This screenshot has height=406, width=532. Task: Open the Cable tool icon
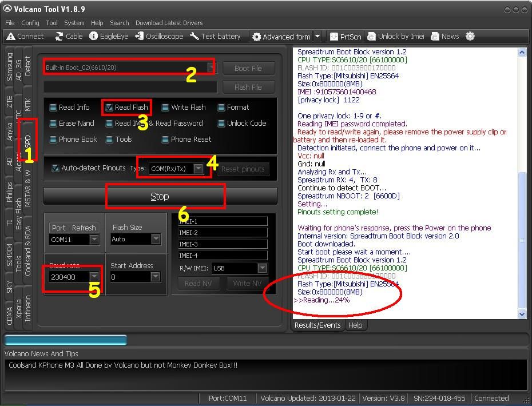[x=59, y=36]
